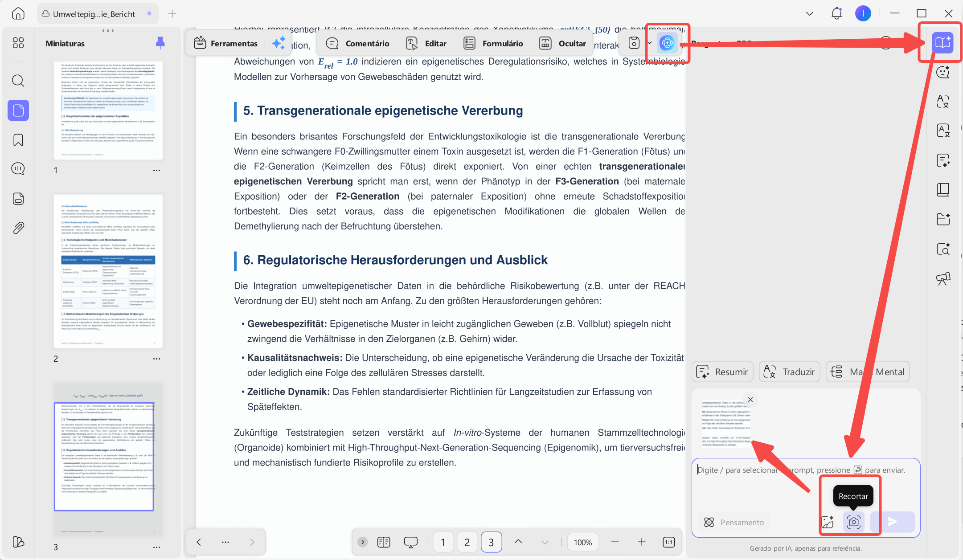Click the Recortar screenshot icon in chat box
Screen dimensions: 963x560
[853, 522]
